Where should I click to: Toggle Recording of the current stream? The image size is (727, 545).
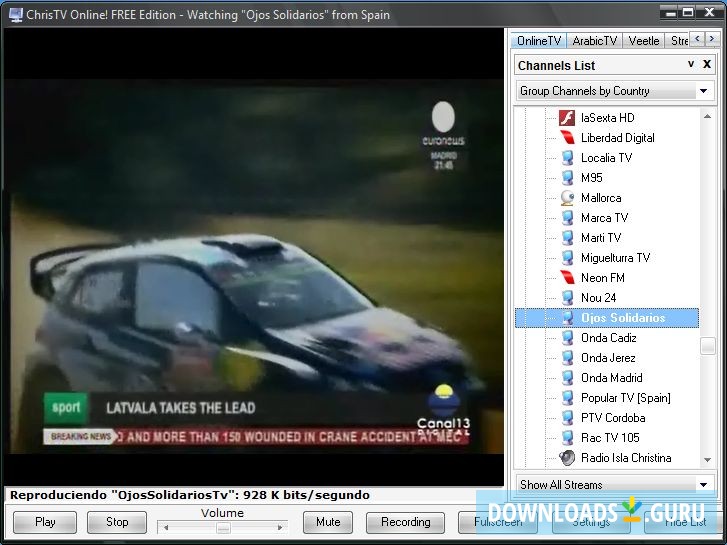[x=405, y=522]
